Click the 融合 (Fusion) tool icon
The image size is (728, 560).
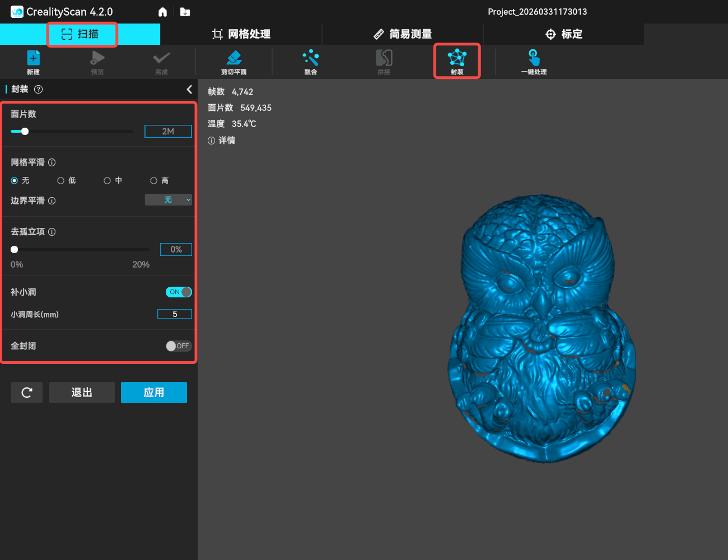(310, 61)
